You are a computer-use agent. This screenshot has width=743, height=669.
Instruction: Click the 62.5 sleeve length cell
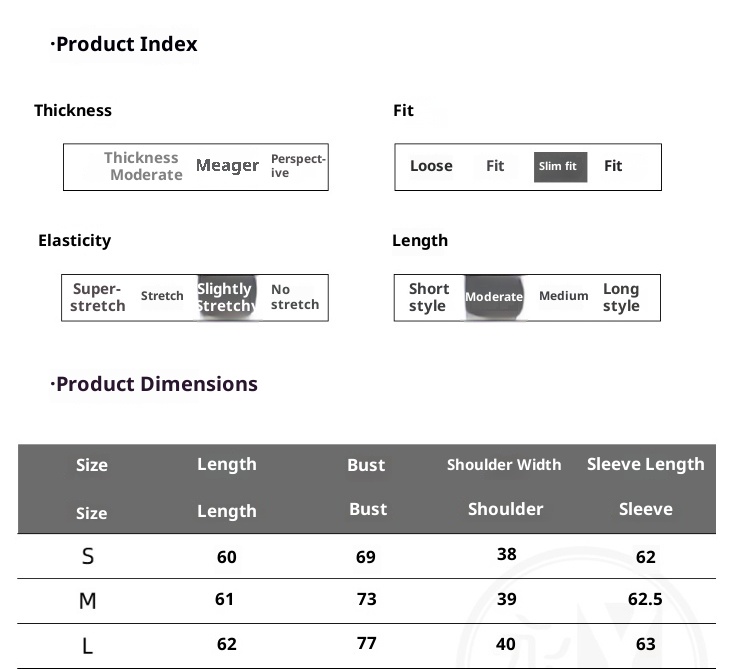(645, 600)
